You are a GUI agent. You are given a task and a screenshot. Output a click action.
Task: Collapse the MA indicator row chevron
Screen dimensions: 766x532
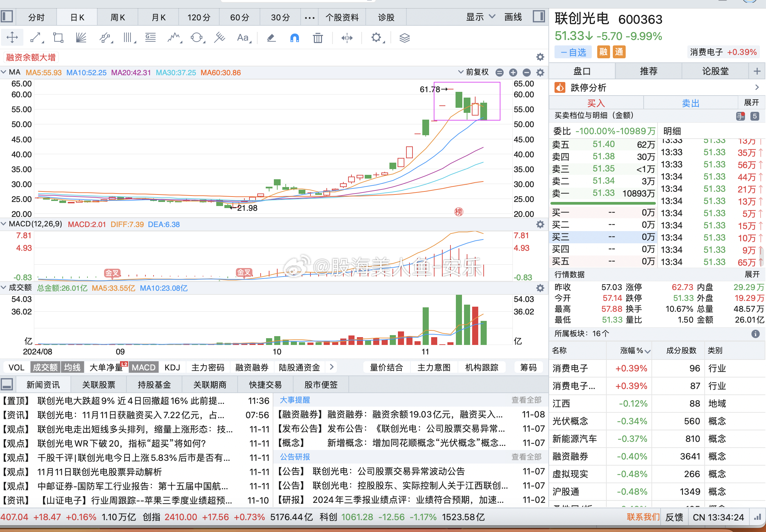[4, 72]
